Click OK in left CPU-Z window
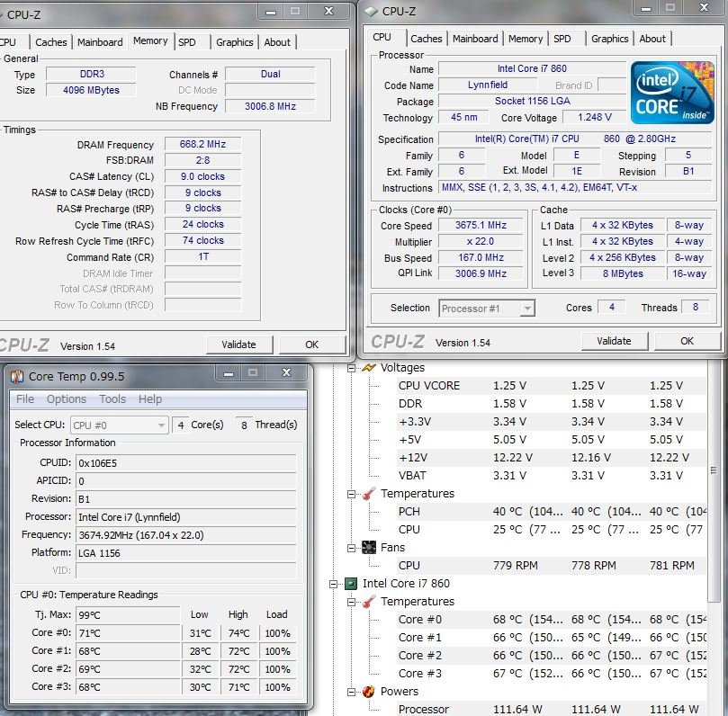Image resolution: width=728 pixels, height=716 pixels. [x=312, y=345]
